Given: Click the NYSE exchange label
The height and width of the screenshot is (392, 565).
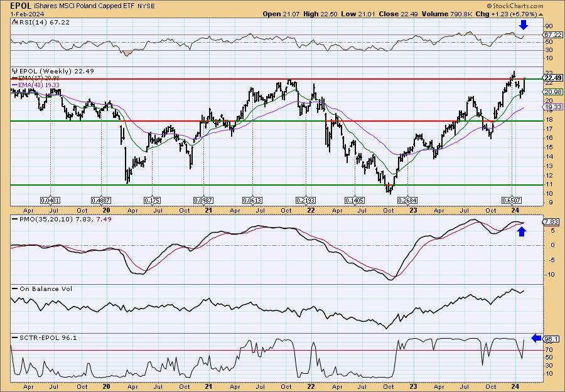Looking at the screenshot, I should (146, 6).
